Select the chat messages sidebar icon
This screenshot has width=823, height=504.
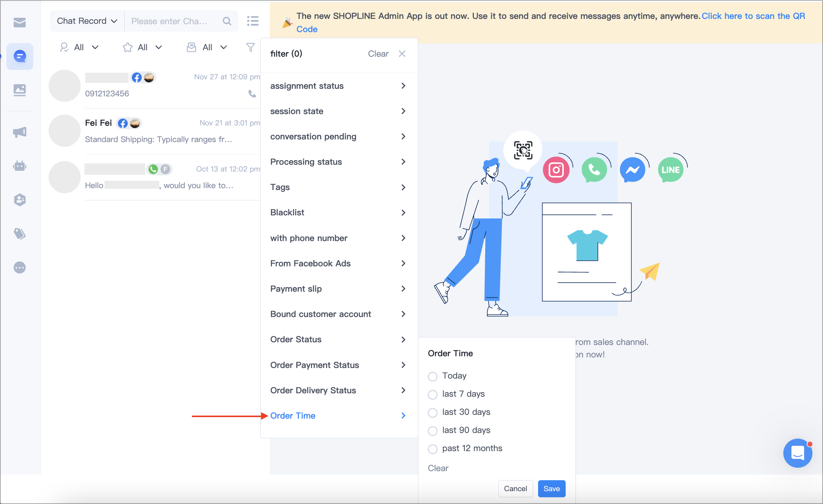20,57
